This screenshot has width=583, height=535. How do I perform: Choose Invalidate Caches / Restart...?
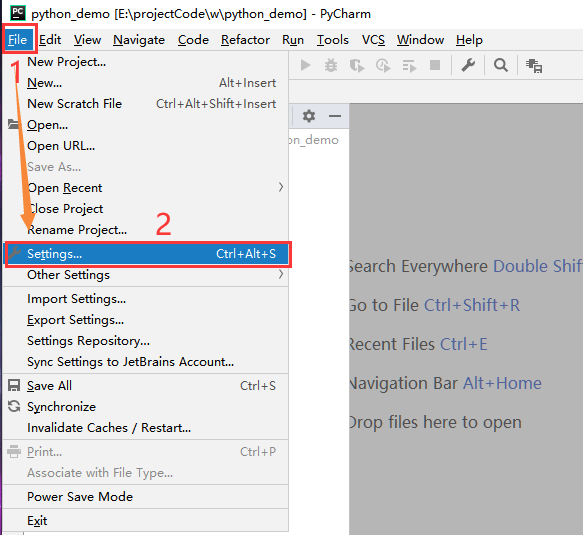pos(146,428)
